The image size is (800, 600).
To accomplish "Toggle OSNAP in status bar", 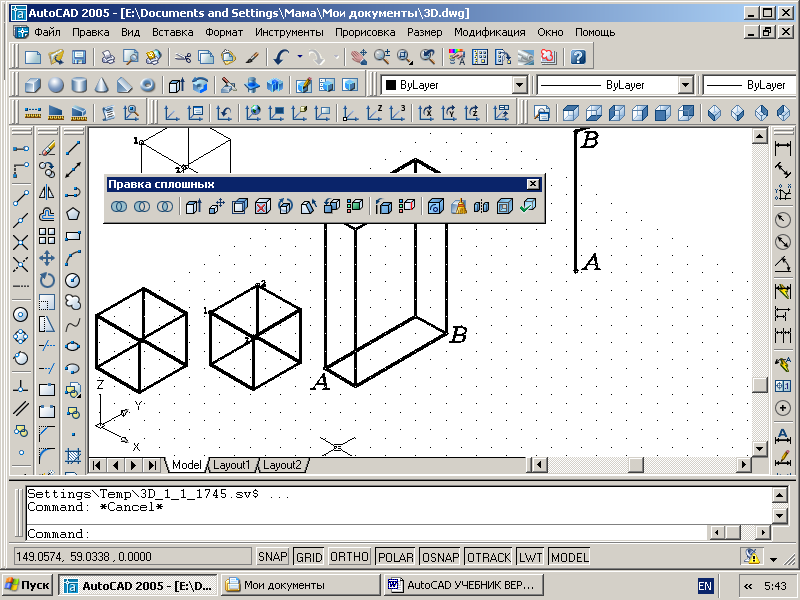I will click(x=441, y=557).
